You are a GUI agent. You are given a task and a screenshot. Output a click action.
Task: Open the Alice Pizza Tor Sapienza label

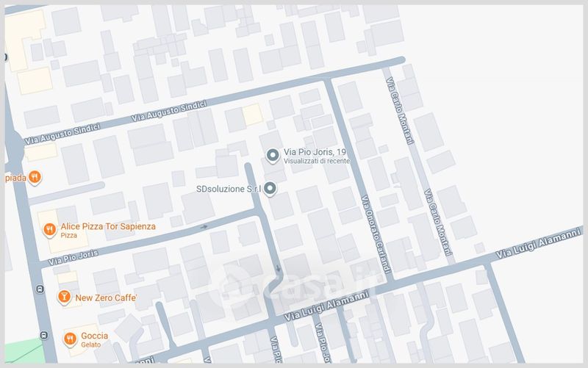click(x=109, y=227)
